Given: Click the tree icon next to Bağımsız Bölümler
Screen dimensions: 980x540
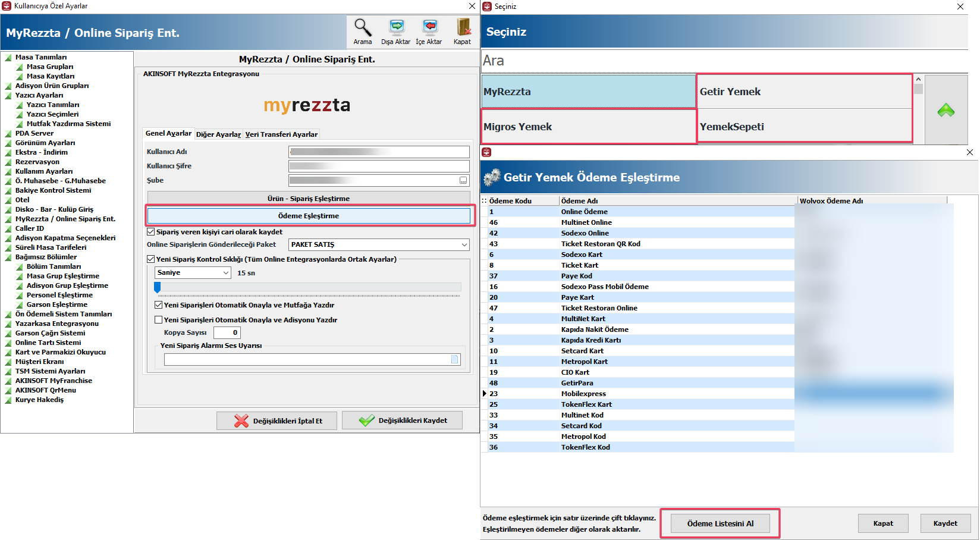Looking at the screenshot, I should 8,258.
